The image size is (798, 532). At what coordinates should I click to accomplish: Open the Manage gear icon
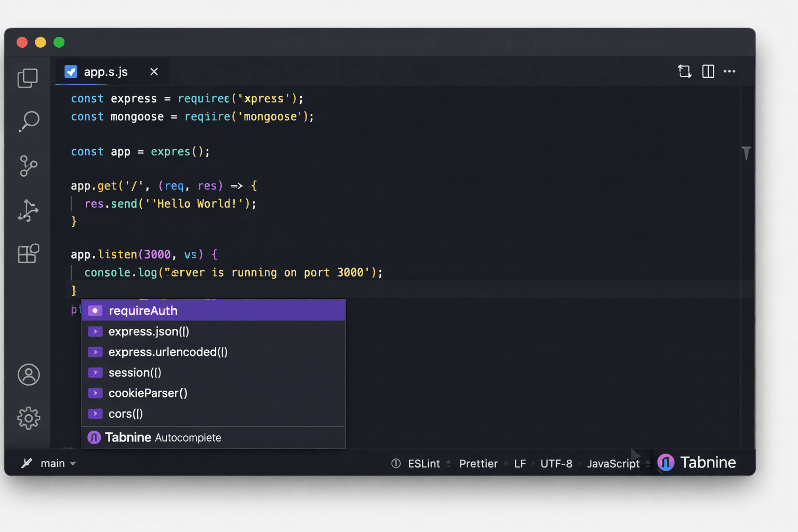coord(29,418)
